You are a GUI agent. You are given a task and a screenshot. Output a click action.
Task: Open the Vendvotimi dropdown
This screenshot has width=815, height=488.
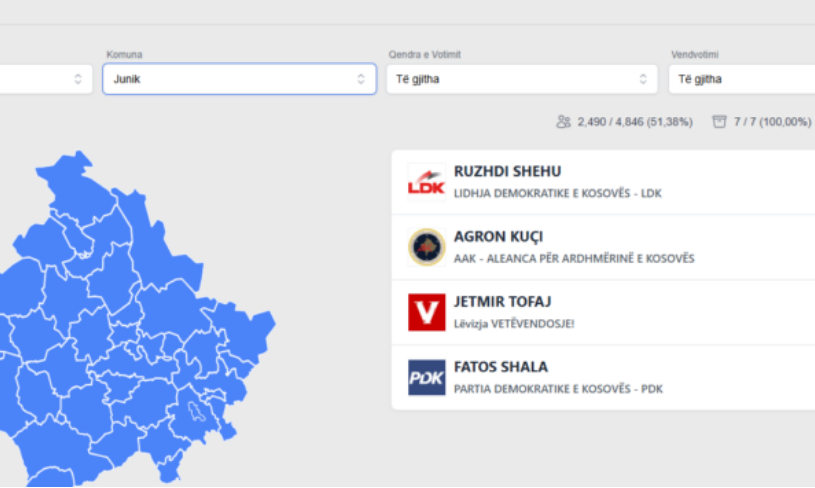point(740,79)
